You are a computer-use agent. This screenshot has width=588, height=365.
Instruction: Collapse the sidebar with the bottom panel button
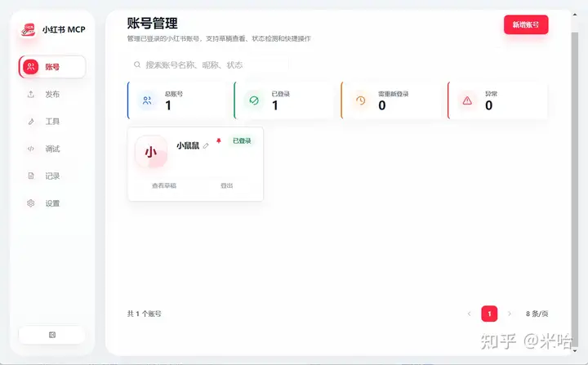point(52,335)
